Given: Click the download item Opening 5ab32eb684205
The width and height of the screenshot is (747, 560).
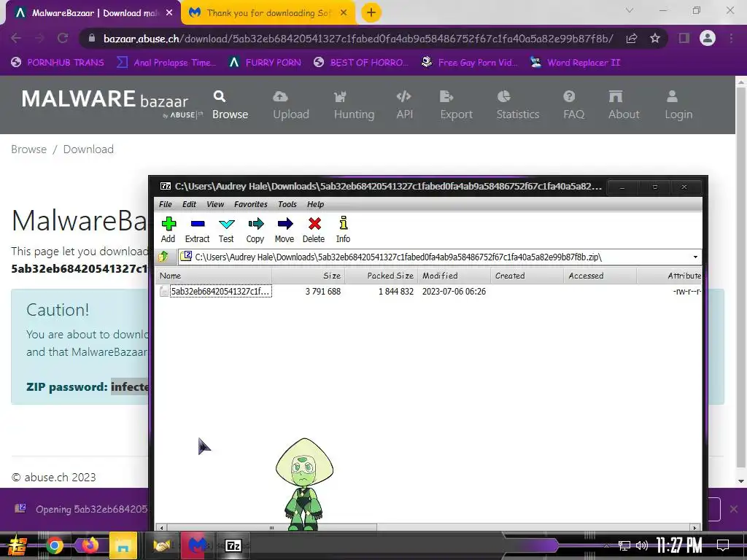Looking at the screenshot, I should tap(81, 509).
